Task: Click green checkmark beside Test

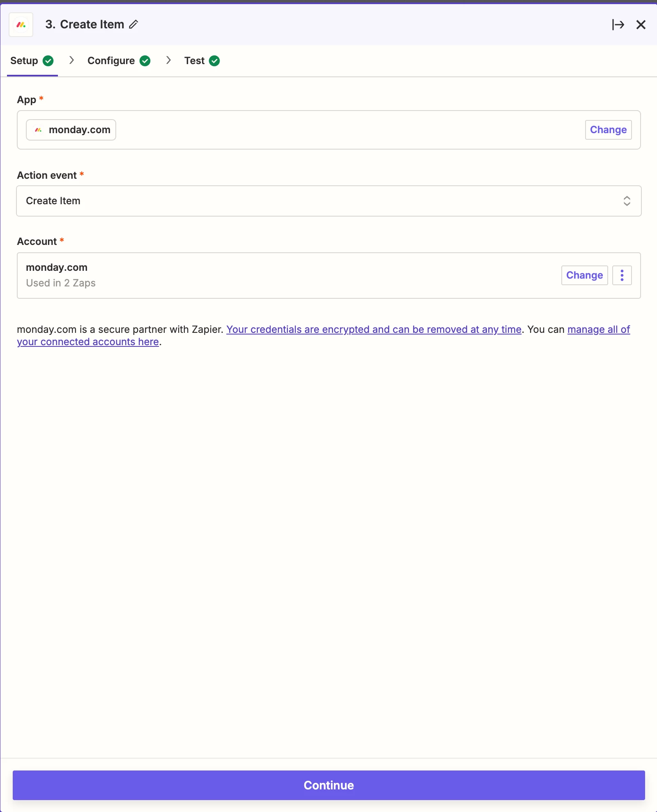Action: 214,61
